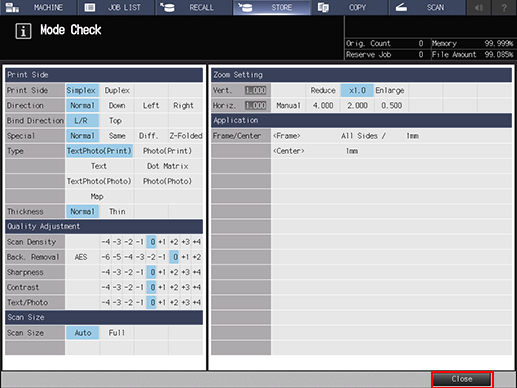Switch to the JOB LIST tab

[116, 7]
